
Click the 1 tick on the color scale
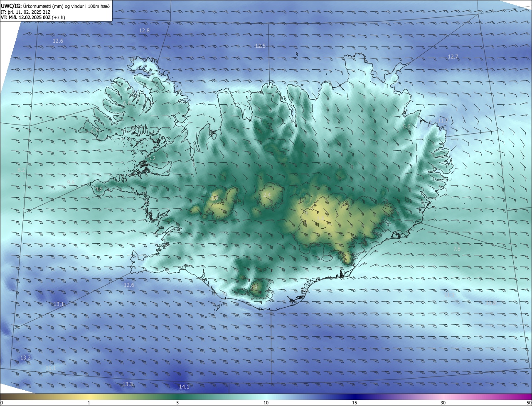pos(89,403)
